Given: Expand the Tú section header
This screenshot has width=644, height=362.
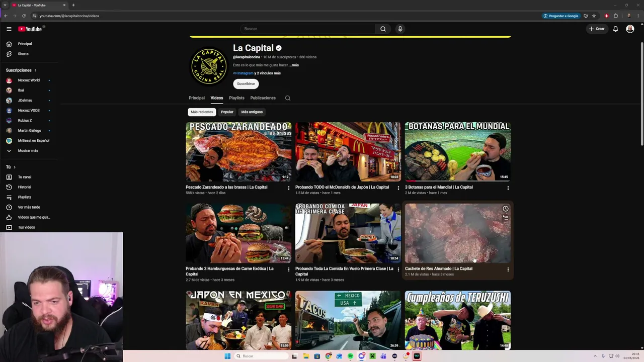Looking at the screenshot, I should click(x=11, y=167).
